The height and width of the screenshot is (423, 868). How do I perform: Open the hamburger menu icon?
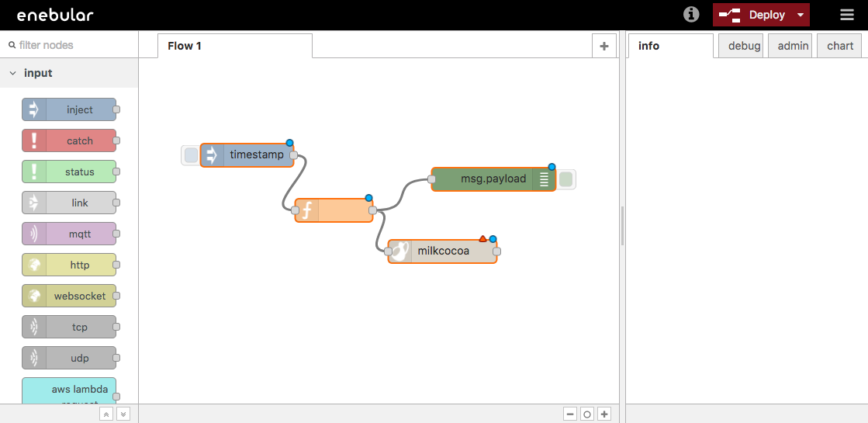(847, 15)
